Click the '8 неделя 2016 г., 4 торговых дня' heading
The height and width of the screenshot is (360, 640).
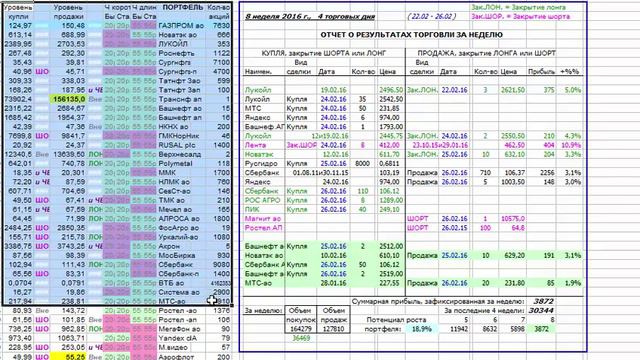tap(310, 17)
